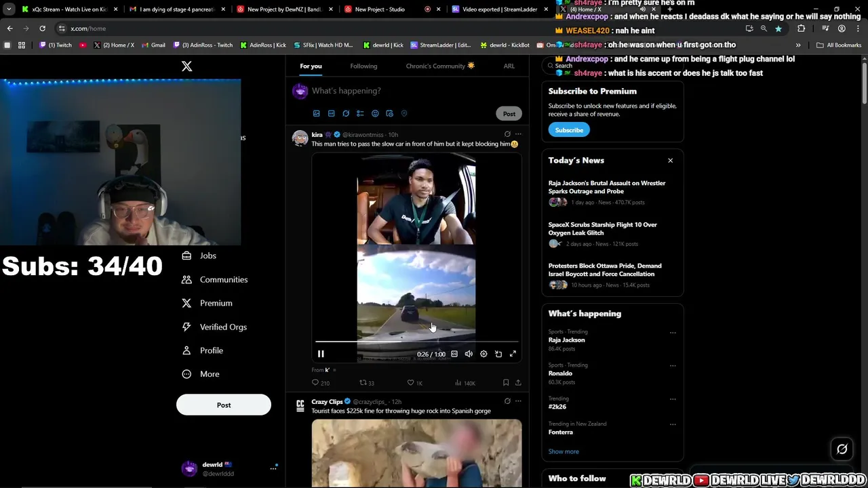Go back in browser history
The width and height of the screenshot is (868, 488).
point(9,28)
